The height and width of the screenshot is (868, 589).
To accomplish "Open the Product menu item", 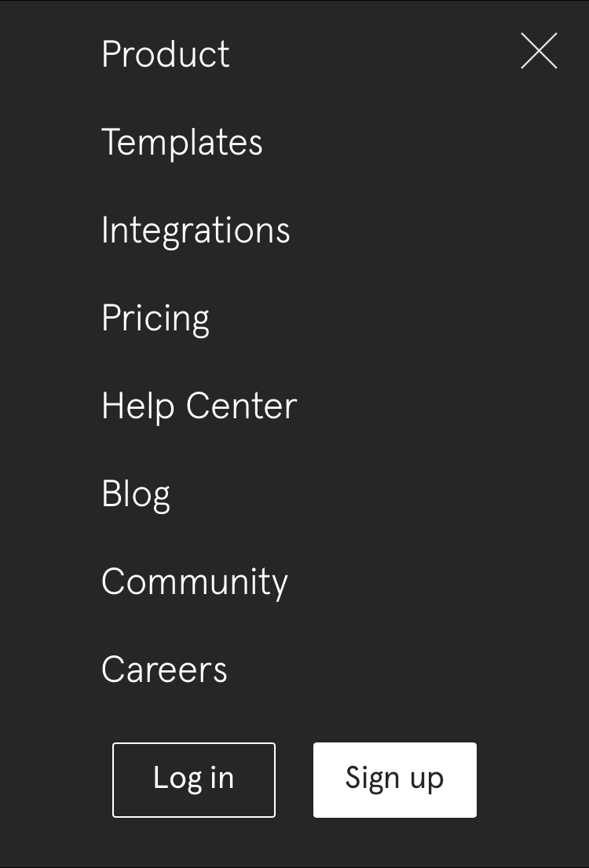I will pos(166,54).
